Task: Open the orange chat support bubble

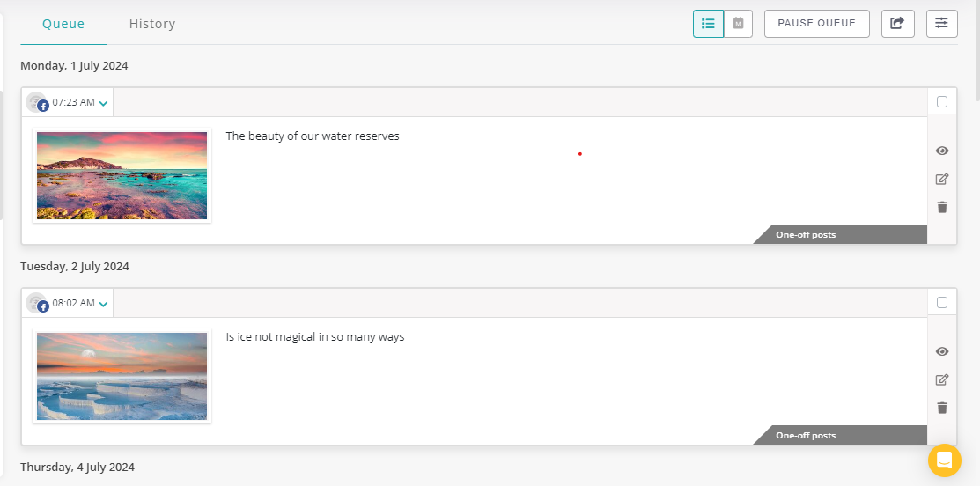Action: [x=944, y=460]
